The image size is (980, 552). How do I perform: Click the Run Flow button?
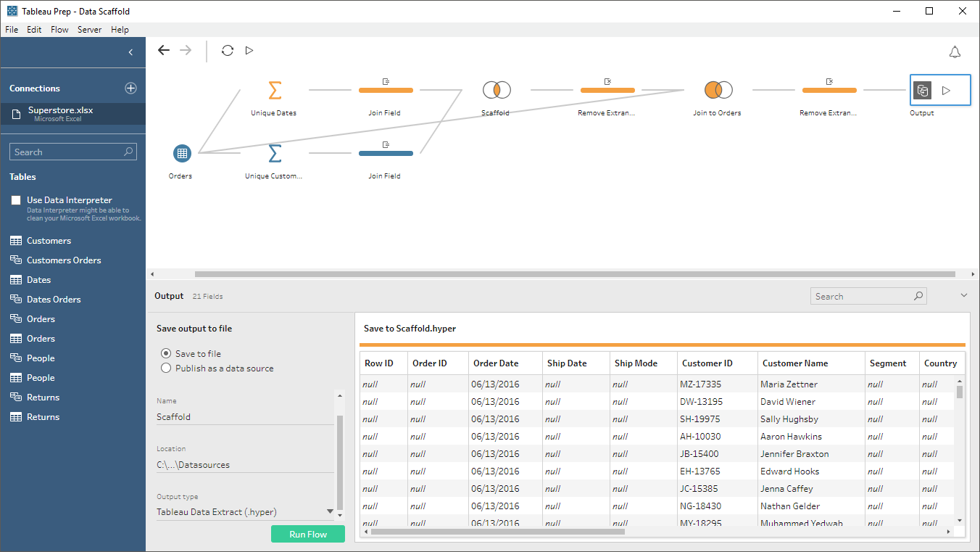[308, 534]
